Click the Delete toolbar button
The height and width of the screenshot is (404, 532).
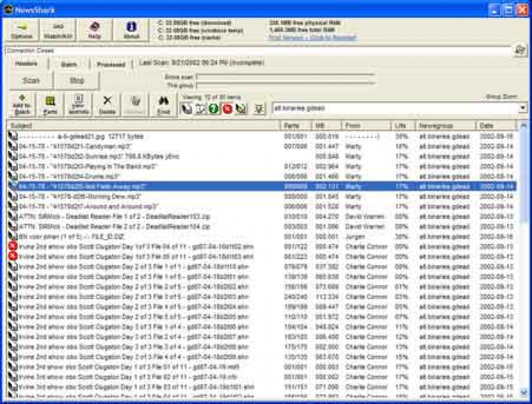107,105
